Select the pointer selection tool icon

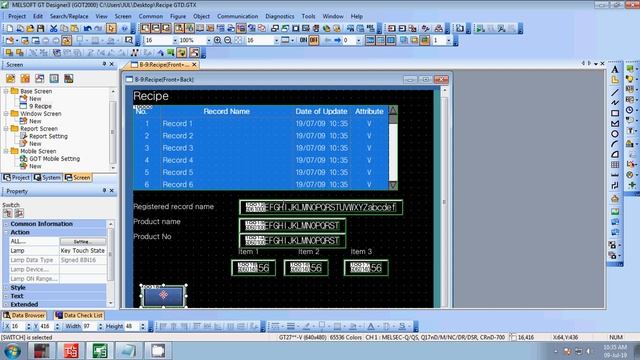tap(111, 28)
